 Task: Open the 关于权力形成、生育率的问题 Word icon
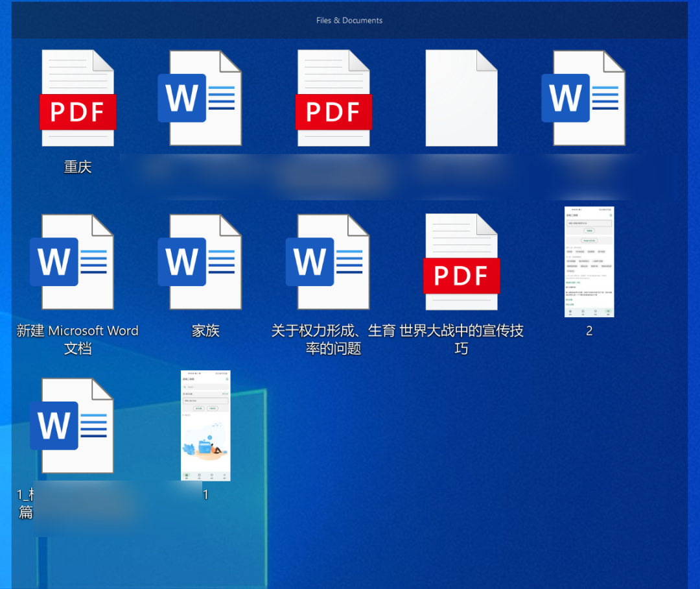point(328,262)
